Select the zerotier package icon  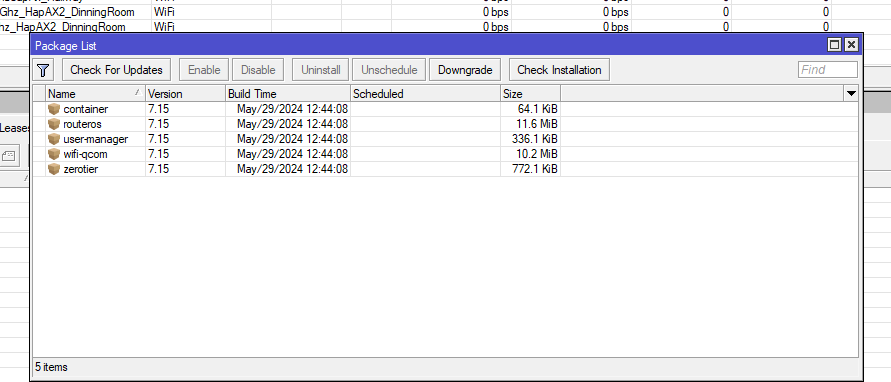click(54, 169)
